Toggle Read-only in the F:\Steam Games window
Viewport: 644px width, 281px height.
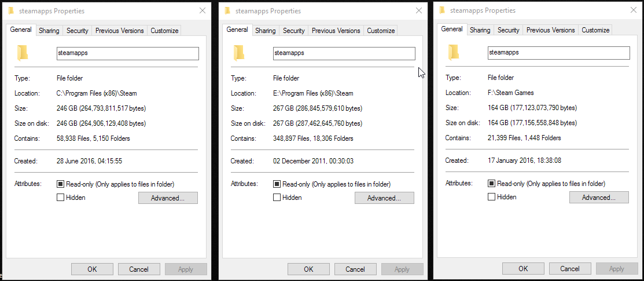(x=491, y=184)
